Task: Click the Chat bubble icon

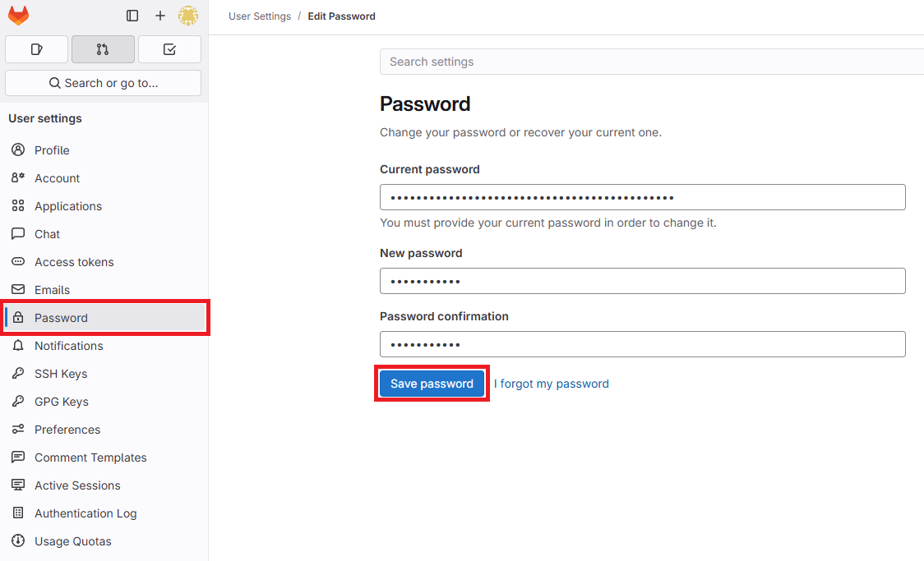Action: coord(18,234)
